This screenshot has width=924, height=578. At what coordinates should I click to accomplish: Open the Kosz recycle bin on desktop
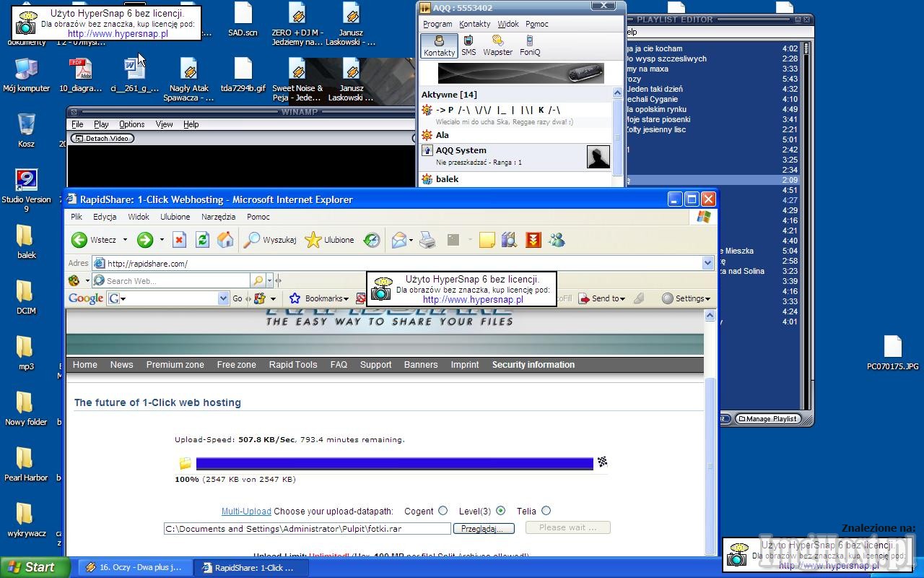(x=26, y=130)
